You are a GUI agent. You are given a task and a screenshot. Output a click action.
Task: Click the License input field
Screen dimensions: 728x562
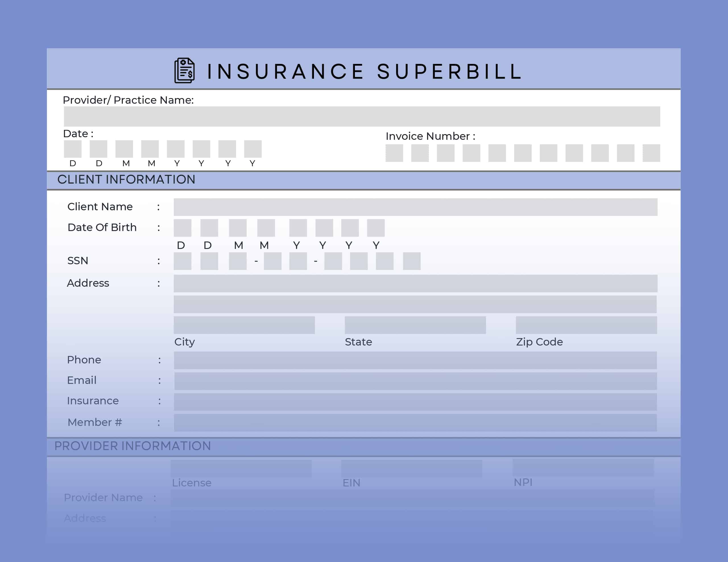[x=241, y=469]
